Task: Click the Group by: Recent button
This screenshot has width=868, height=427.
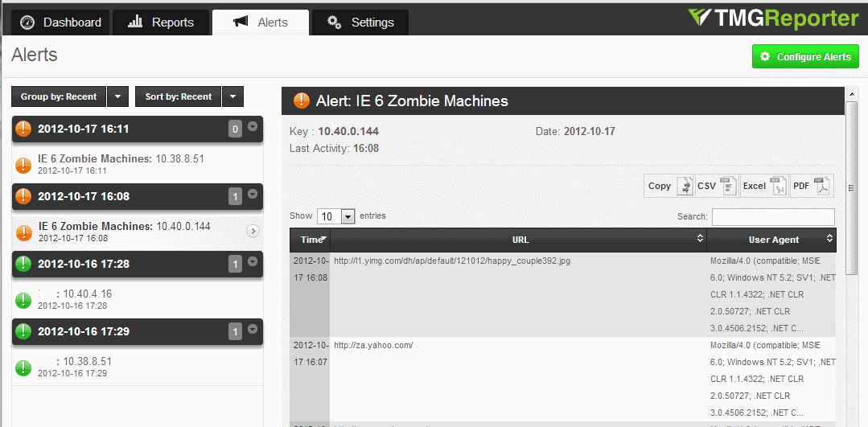Action: tap(59, 96)
